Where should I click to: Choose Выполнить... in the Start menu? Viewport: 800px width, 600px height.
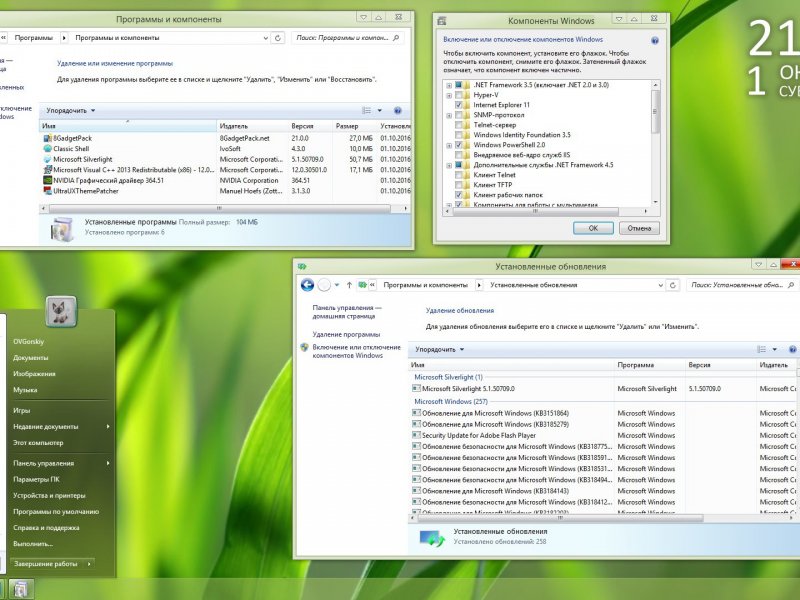tap(33, 544)
